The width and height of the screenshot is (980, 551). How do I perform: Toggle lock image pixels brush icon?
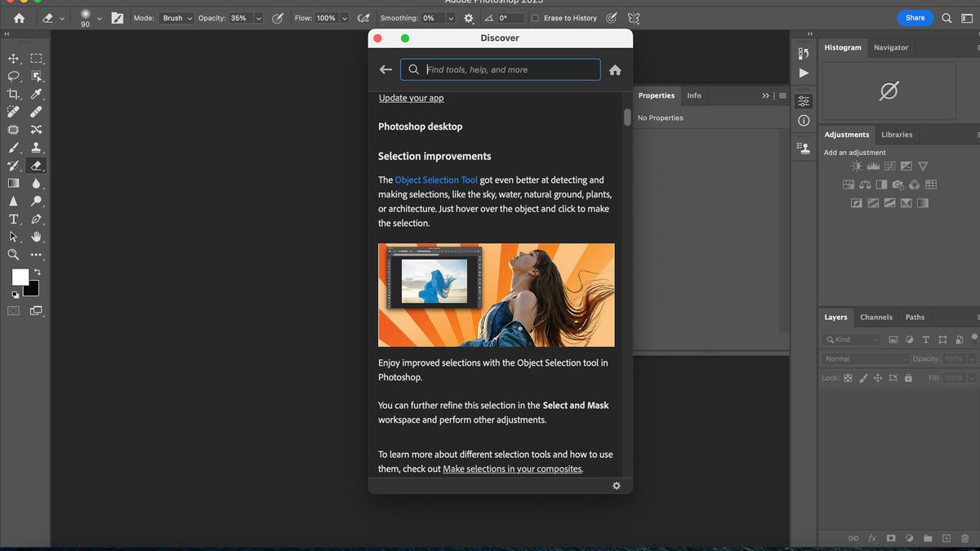pyautogui.click(x=863, y=378)
